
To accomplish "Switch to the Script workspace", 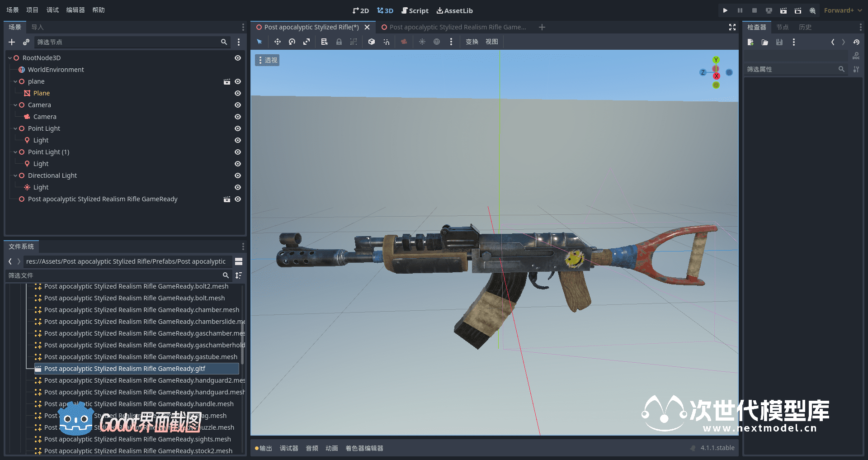I will (415, 10).
